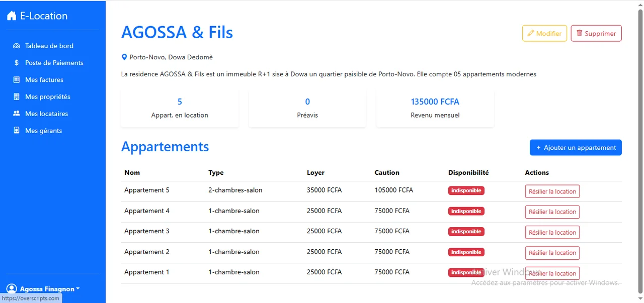Open Mes locataires page
Image resolution: width=644 pixels, height=303 pixels.
coord(46,114)
